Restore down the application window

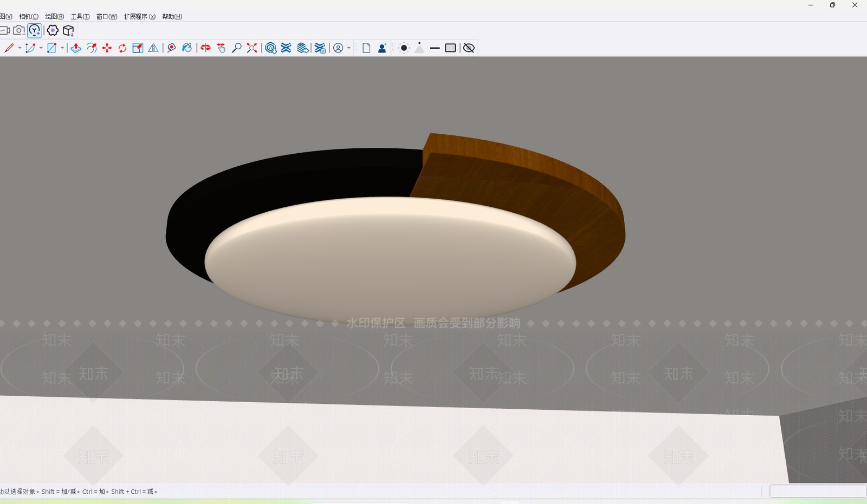pyautogui.click(x=832, y=5)
